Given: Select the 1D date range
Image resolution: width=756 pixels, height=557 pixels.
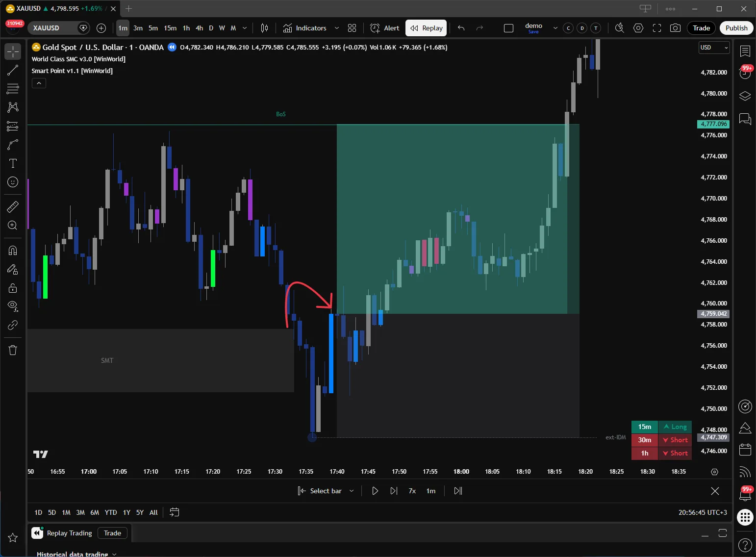Looking at the screenshot, I should (x=38, y=512).
